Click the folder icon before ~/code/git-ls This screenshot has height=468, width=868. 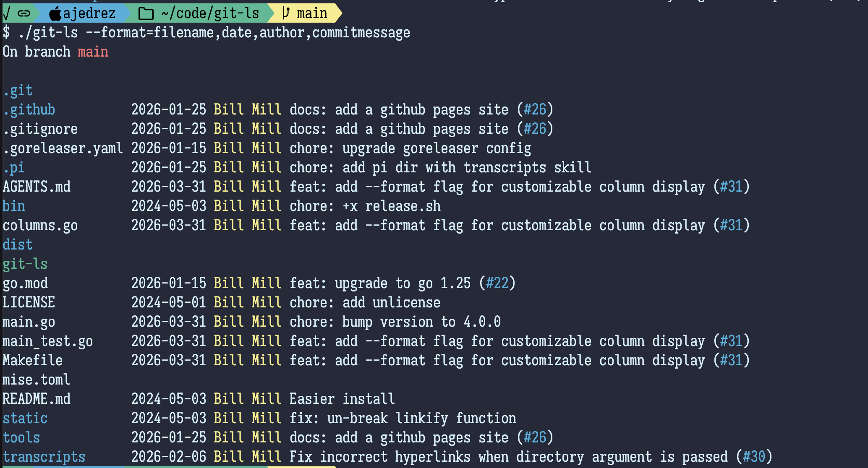(146, 13)
